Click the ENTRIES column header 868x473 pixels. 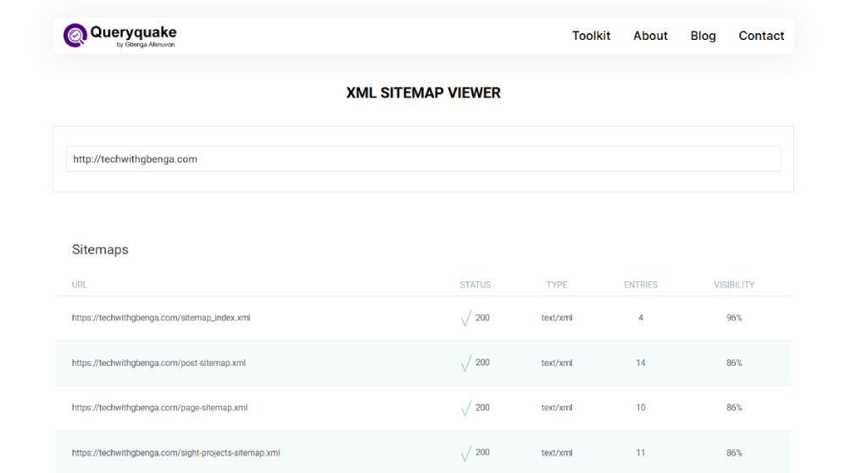[x=641, y=285]
